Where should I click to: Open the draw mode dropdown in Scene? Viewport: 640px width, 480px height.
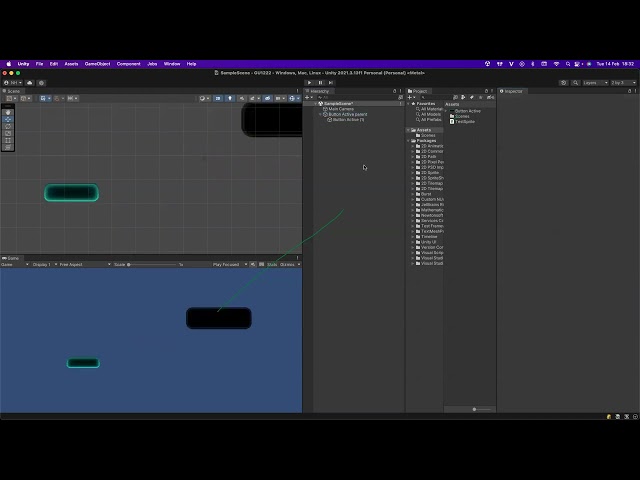click(204, 98)
